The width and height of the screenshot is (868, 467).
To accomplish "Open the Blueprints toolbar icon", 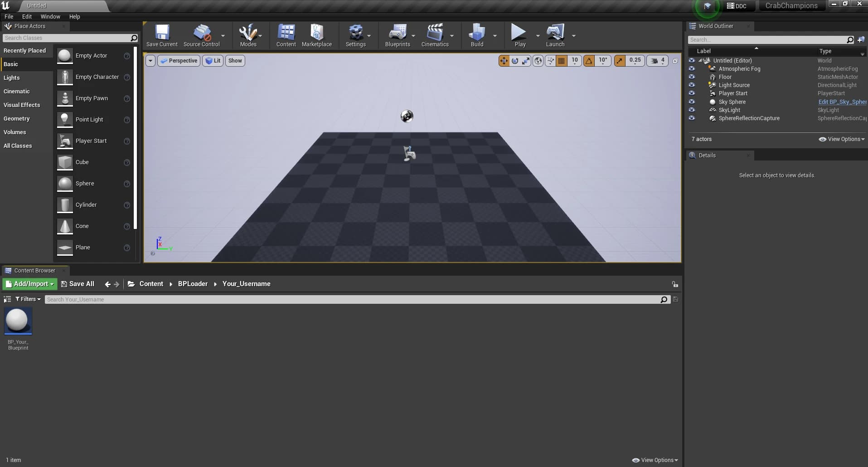I will (398, 35).
